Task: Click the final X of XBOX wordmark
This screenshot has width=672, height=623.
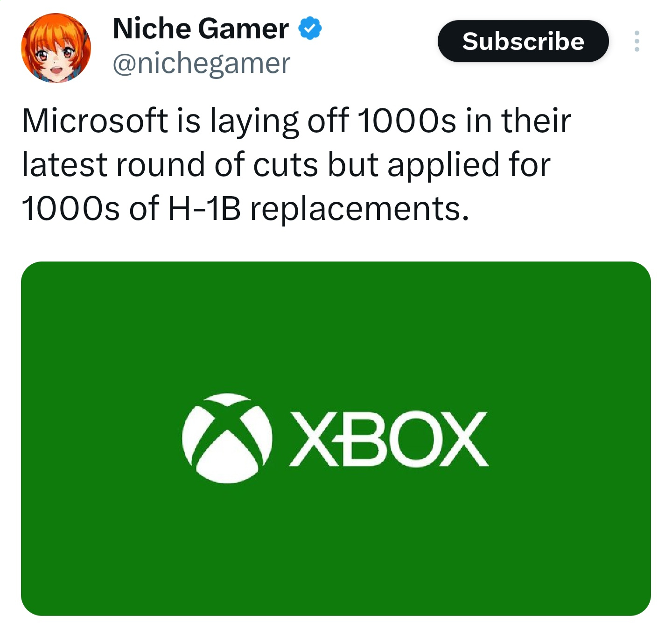Action: (462, 439)
